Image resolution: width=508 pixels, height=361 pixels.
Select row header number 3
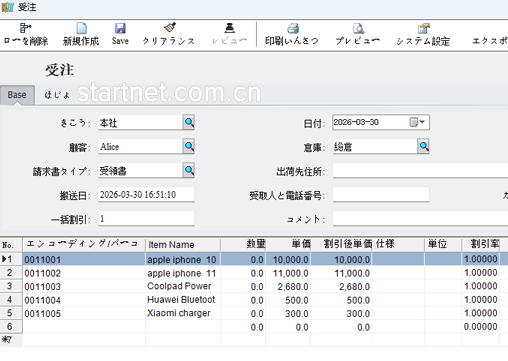11,286
